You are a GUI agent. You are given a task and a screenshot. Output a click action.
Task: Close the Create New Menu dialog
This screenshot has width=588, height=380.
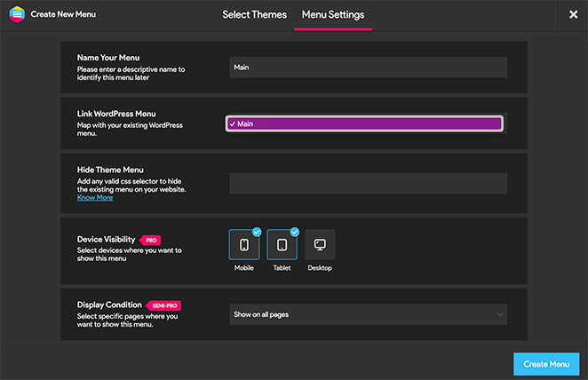coord(573,14)
